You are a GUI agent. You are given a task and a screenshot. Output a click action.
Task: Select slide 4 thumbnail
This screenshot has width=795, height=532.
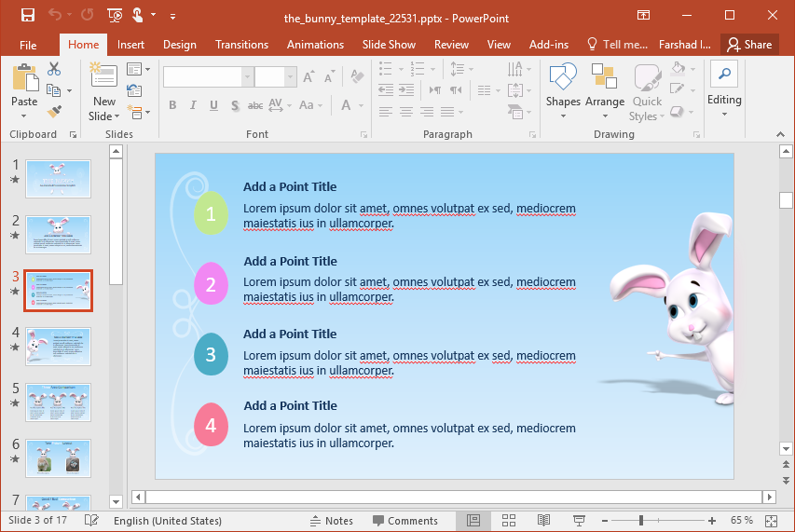point(58,347)
